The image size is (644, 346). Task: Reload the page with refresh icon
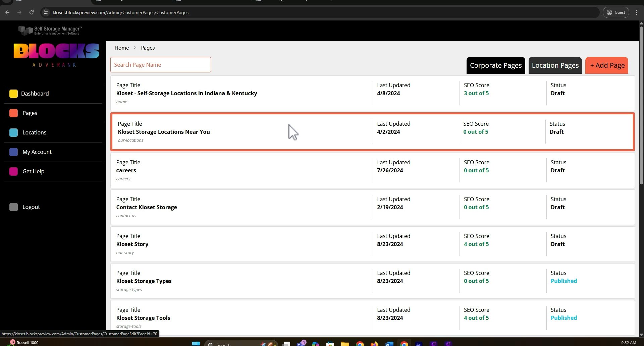point(32,12)
